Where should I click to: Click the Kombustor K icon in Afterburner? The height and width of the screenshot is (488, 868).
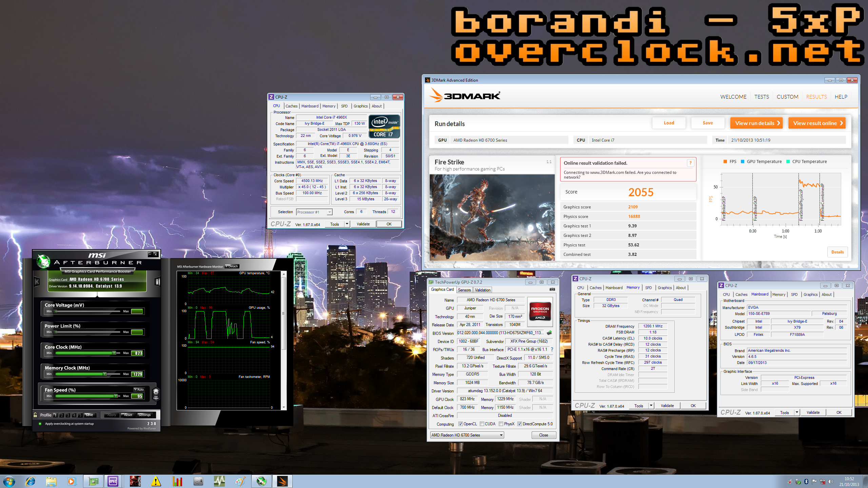[x=37, y=281]
